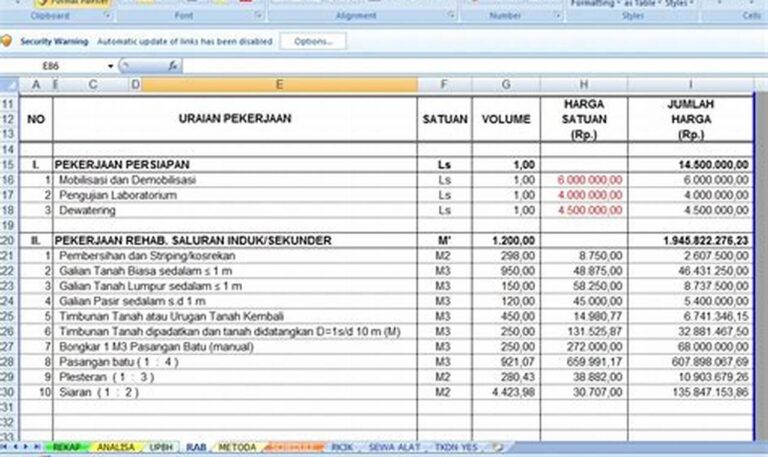Switch to the orange sheet tab
Viewport: 768px width, 457px height.
click(x=294, y=447)
